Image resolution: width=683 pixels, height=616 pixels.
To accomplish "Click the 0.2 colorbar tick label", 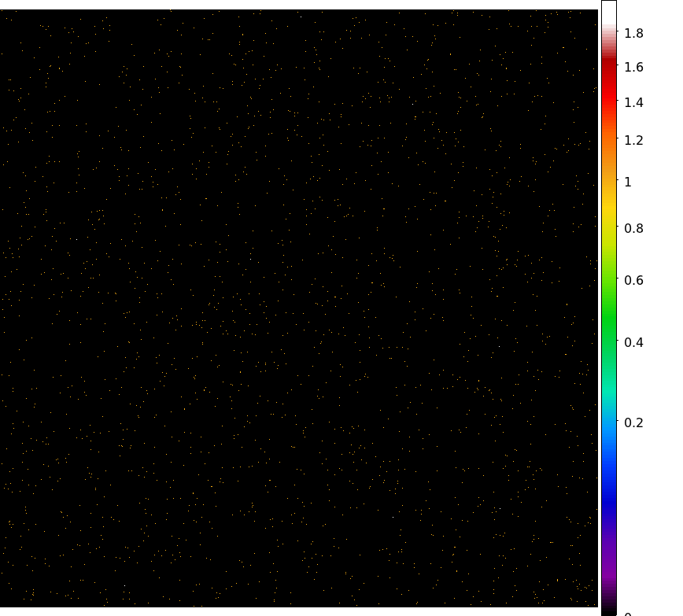I will pyautogui.click(x=633, y=422).
